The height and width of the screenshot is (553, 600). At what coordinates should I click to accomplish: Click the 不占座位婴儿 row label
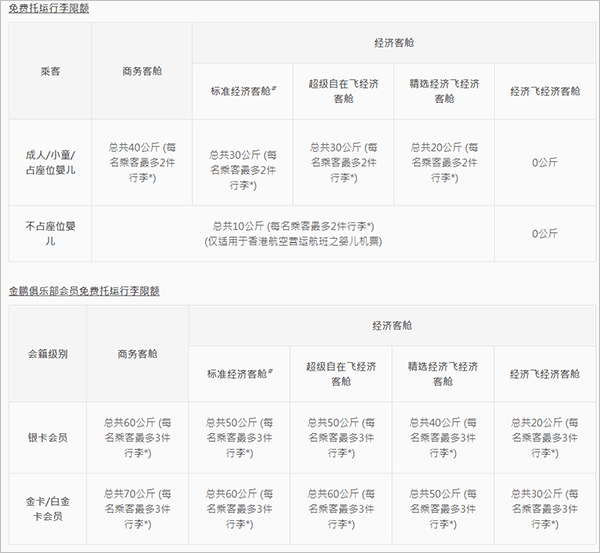click(50, 233)
